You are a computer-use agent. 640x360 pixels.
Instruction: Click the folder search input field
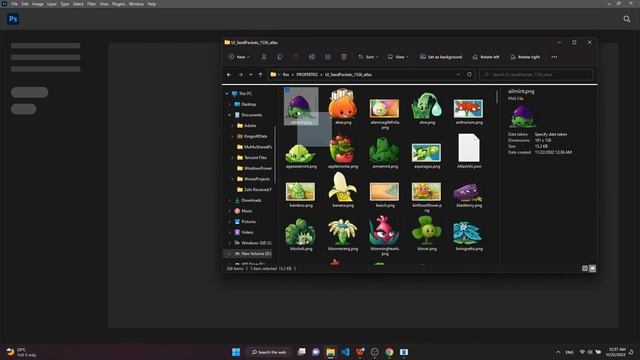(536, 75)
